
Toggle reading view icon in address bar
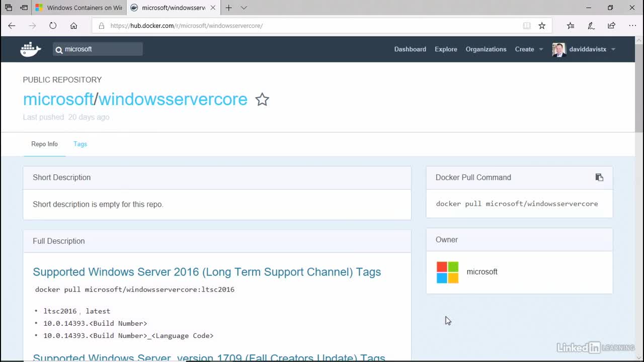(x=527, y=26)
